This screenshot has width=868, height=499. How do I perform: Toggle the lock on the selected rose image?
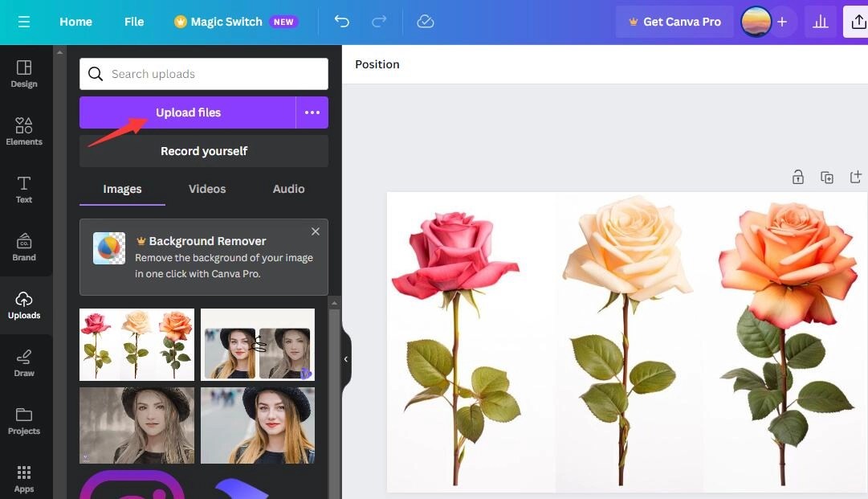pos(798,177)
